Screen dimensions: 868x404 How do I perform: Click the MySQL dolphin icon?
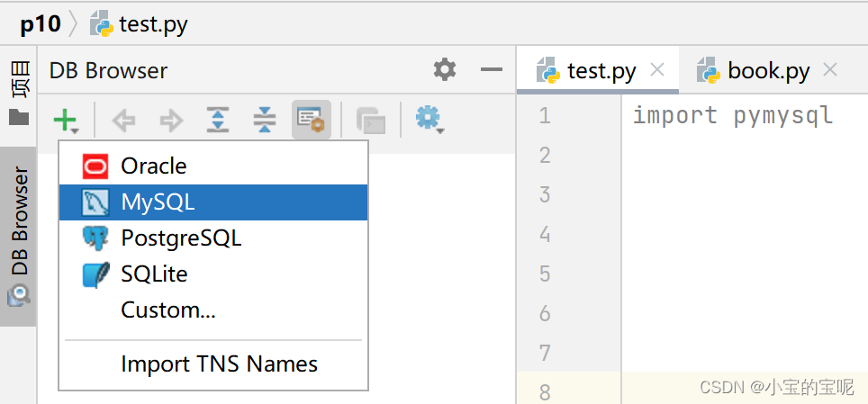click(95, 202)
